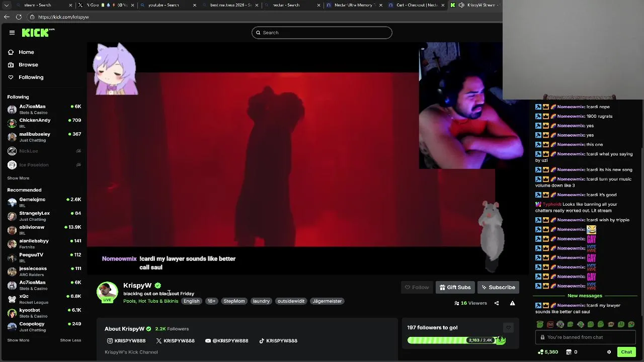Close the steam - Search tab
This screenshot has width=644, height=362.
(x=70, y=5)
